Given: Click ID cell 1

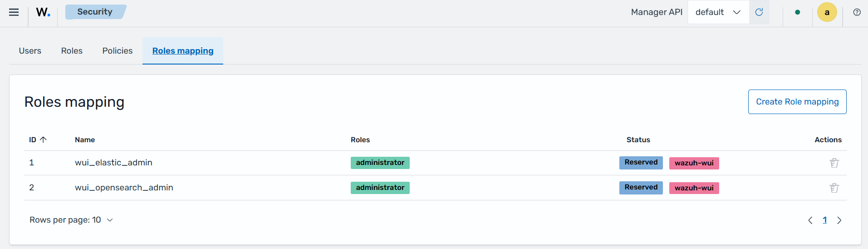Looking at the screenshot, I should tap(32, 163).
